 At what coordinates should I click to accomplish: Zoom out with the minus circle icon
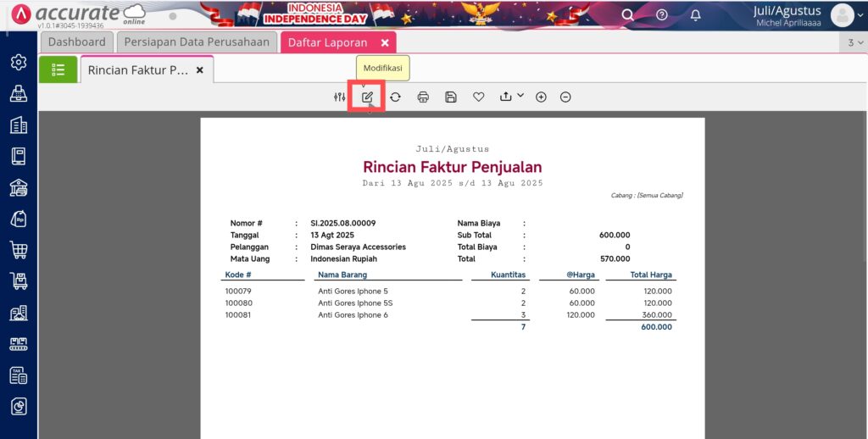click(x=565, y=97)
